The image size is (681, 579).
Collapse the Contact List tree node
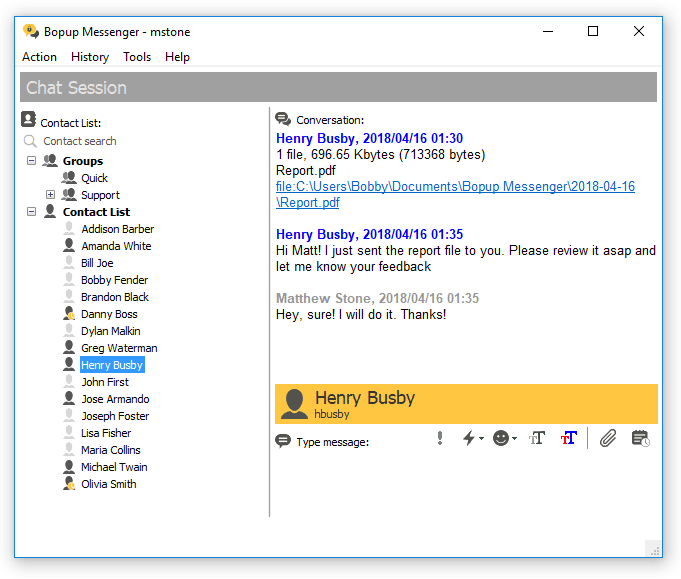pyautogui.click(x=31, y=212)
